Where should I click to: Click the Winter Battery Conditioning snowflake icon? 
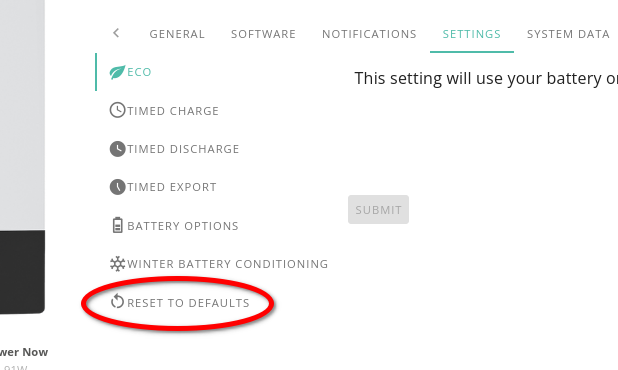[117, 264]
